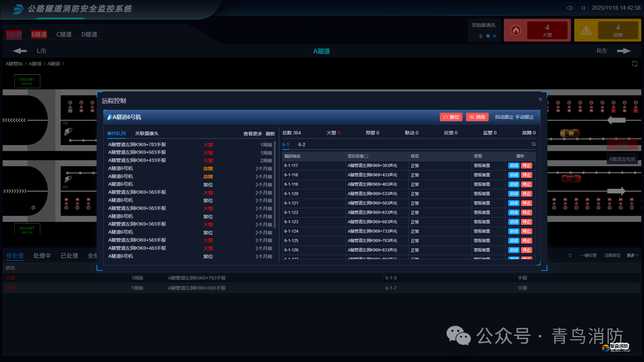
Task: Toggle the 自动禁止 手动禁止 control
Action: point(514,117)
